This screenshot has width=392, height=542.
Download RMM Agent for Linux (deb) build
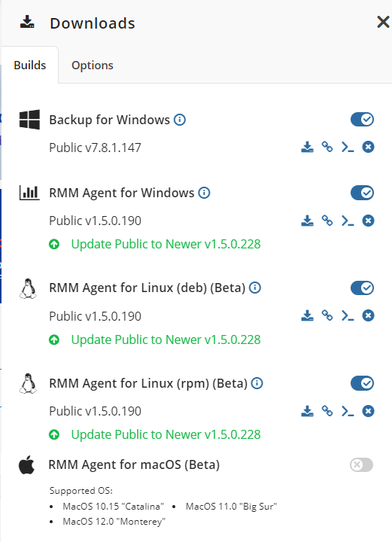307,315
